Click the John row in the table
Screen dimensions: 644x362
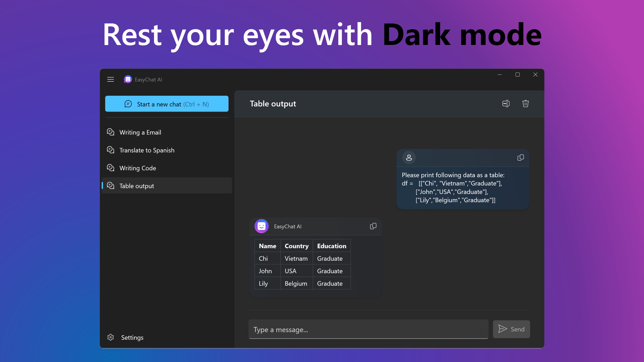(297, 271)
